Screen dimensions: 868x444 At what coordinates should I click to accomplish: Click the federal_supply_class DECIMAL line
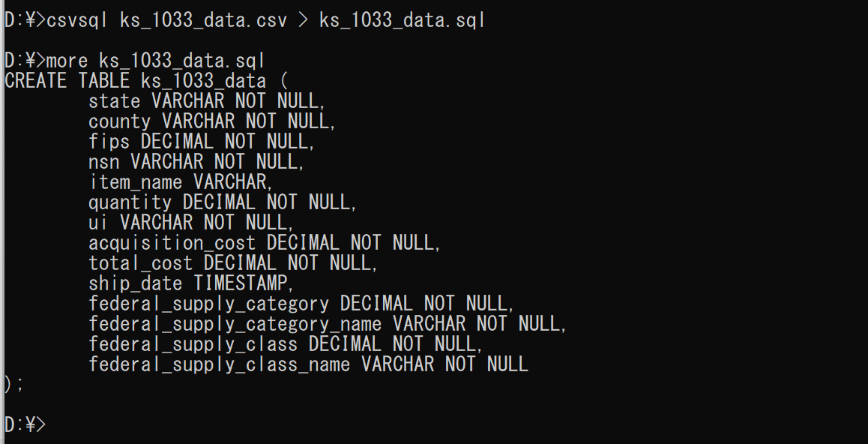[x=286, y=343]
